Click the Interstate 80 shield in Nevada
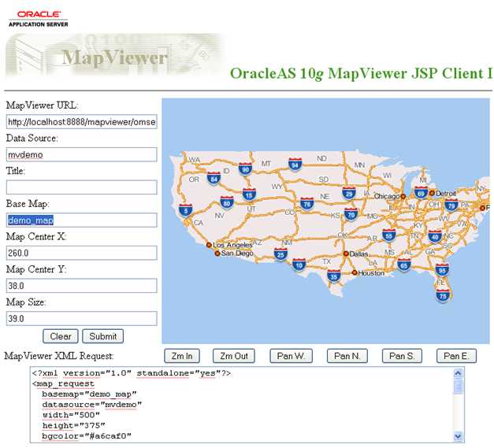Screen dimensions: 494x448 227,203
